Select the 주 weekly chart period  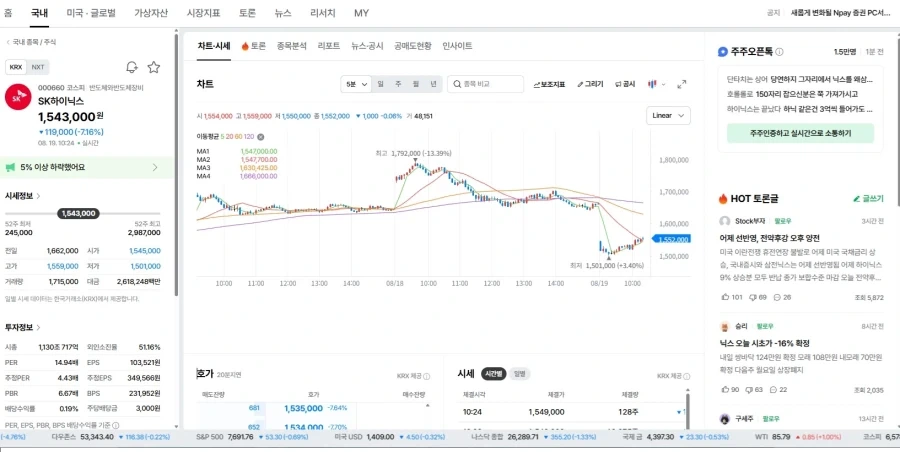point(398,84)
